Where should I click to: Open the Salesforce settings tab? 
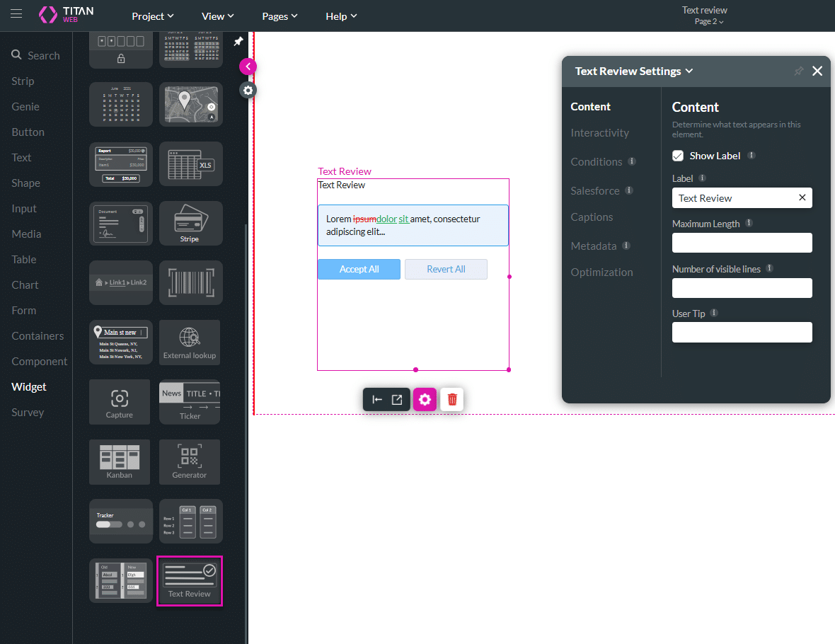click(595, 191)
